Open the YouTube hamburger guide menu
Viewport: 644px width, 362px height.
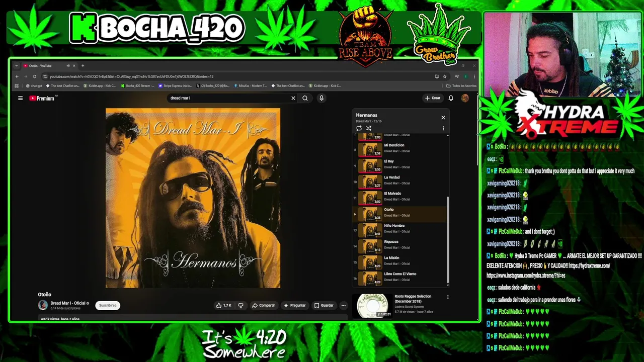pyautogui.click(x=20, y=98)
